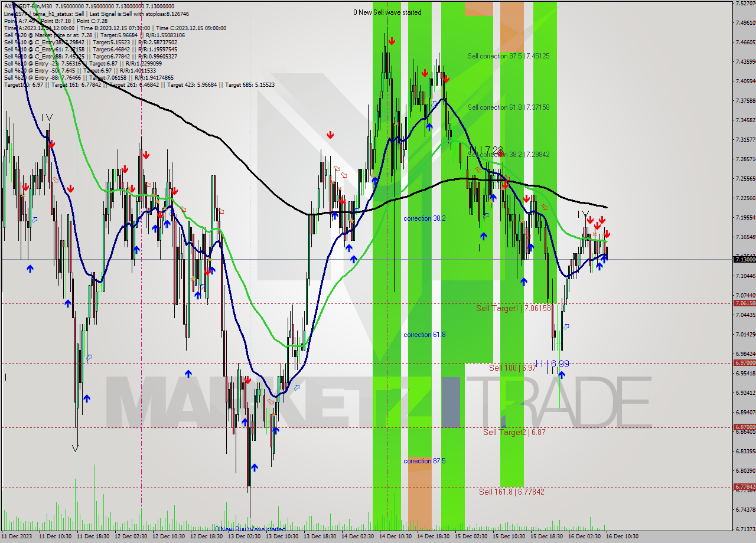Click the red 6.87000 price axis tag
Image resolution: width=756 pixels, height=543 pixels.
click(x=744, y=427)
